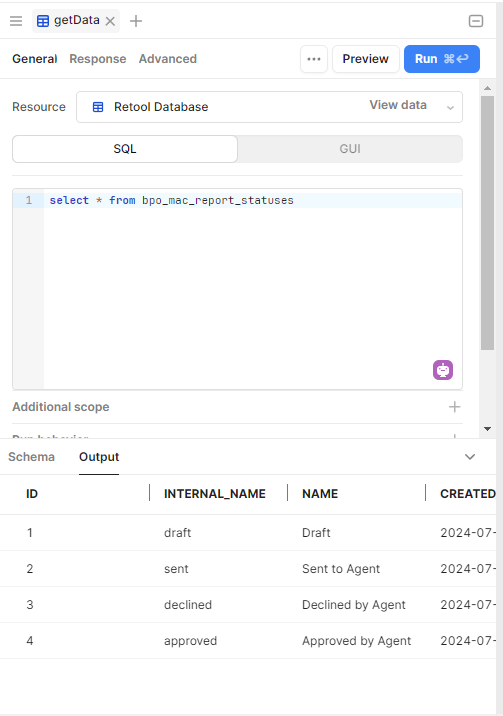Switch to the Advanced tab
This screenshot has width=503, height=716.
click(168, 59)
